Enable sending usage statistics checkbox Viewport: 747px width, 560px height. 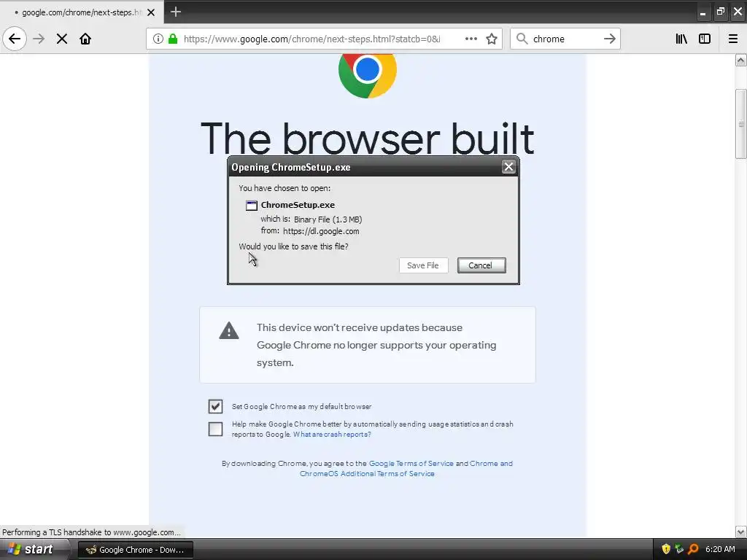coord(215,429)
